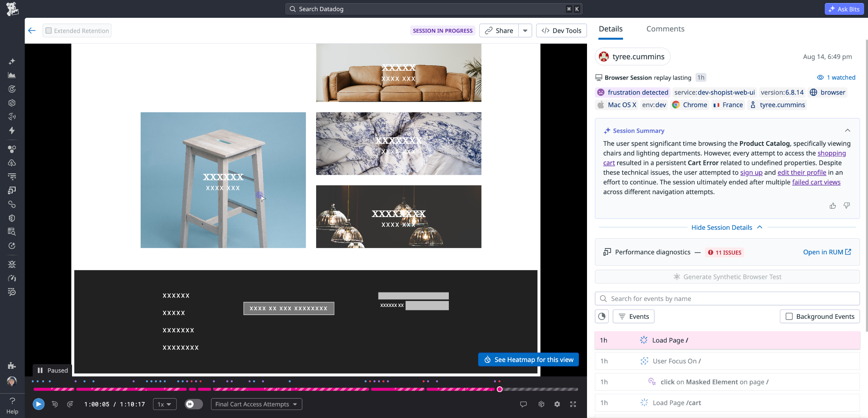Screen dimensions: 868x418
Task: Open in RUM link
Action: click(x=827, y=252)
